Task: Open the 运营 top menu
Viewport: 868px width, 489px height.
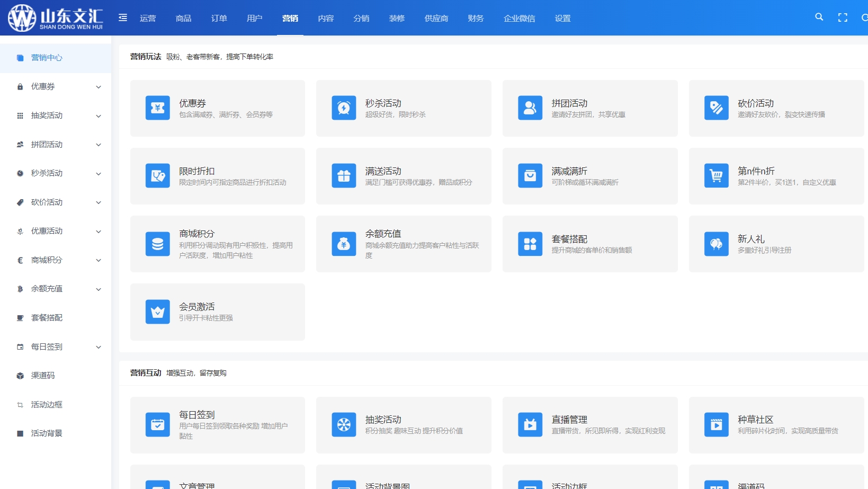Action: click(148, 18)
